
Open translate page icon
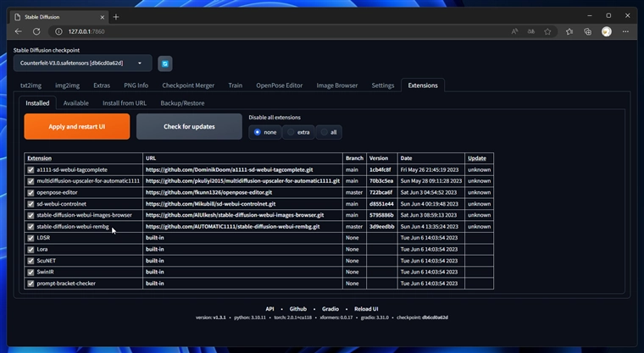(531, 31)
